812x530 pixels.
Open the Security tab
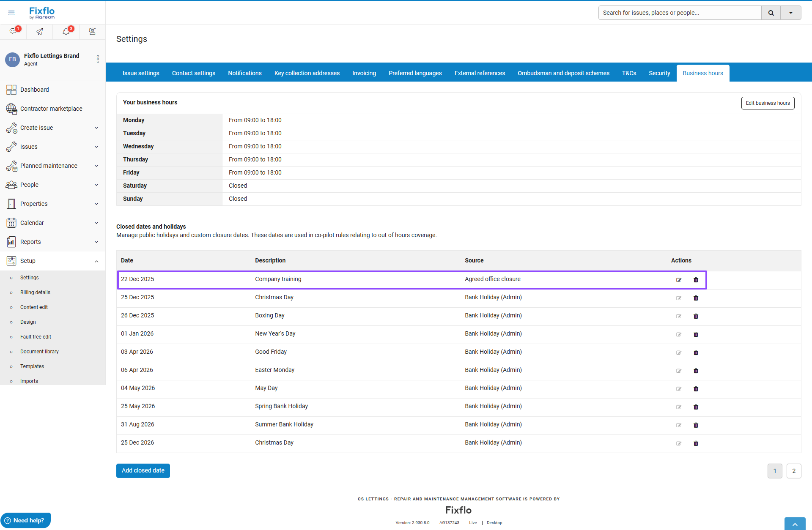pos(659,73)
